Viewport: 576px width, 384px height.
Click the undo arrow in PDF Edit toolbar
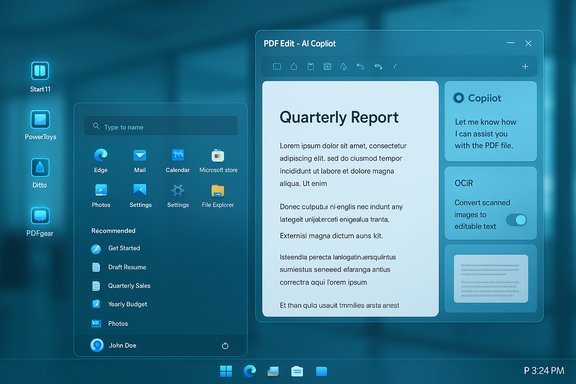360,67
